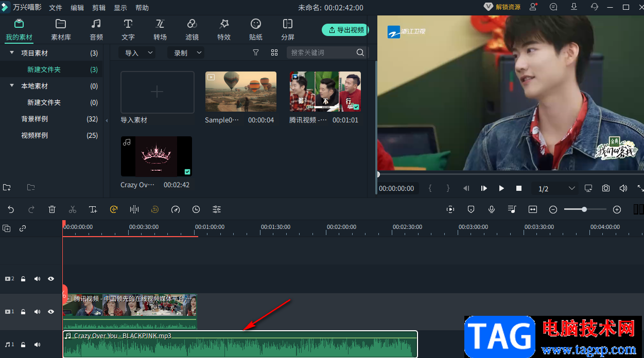Click the undo arrow in timeline toolbar
This screenshot has height=358, width=644.
11,209
